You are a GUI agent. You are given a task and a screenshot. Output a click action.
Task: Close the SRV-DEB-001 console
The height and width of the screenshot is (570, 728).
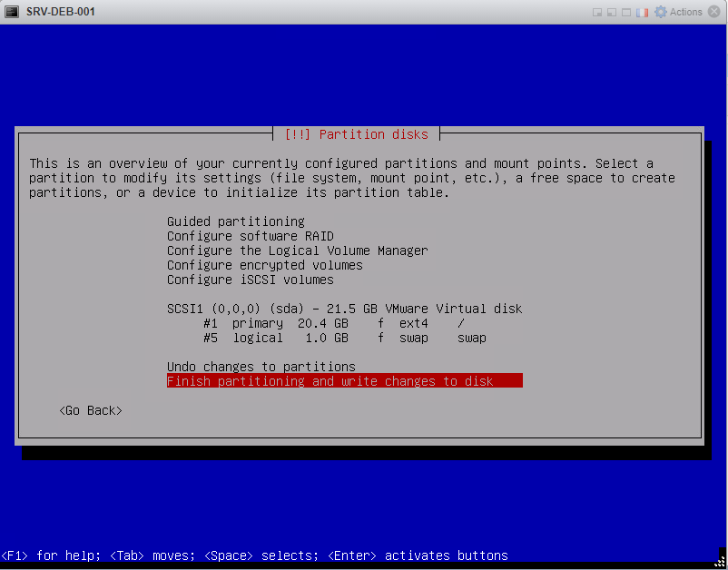pyautogui.click(x=714, y=12)
